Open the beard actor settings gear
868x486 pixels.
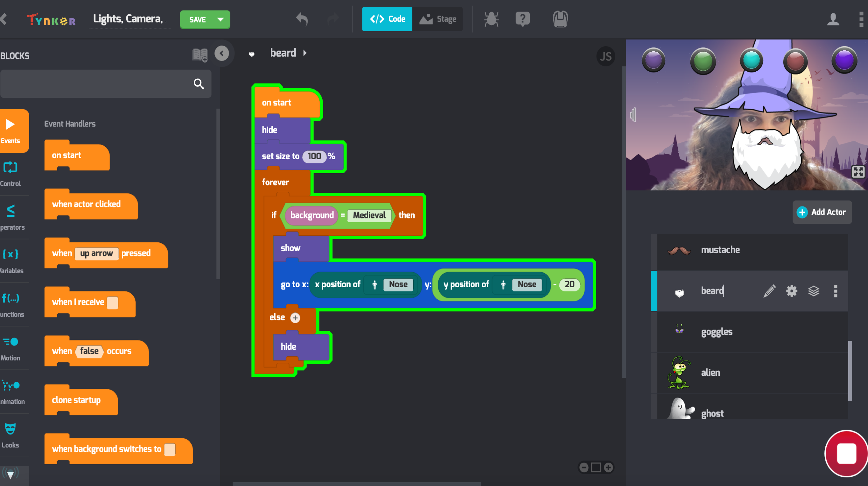point(792,291)
